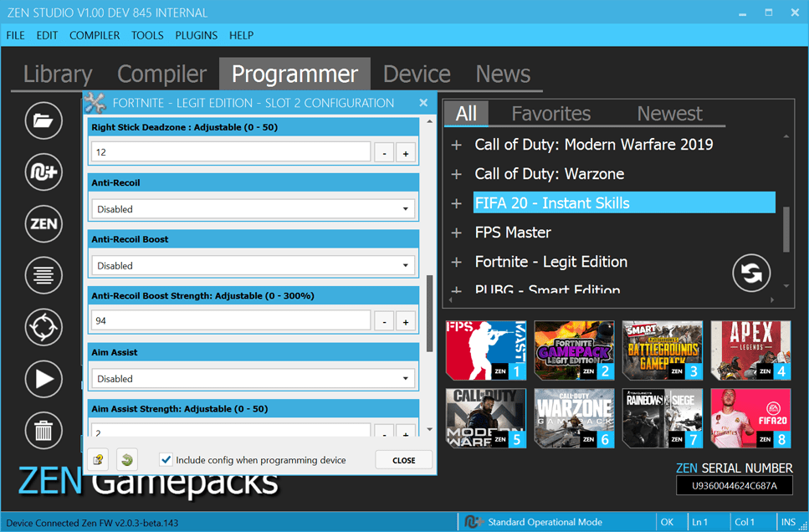Open the FILE menu
Viewport: 809px width, 532px height.
pos(16,36)
